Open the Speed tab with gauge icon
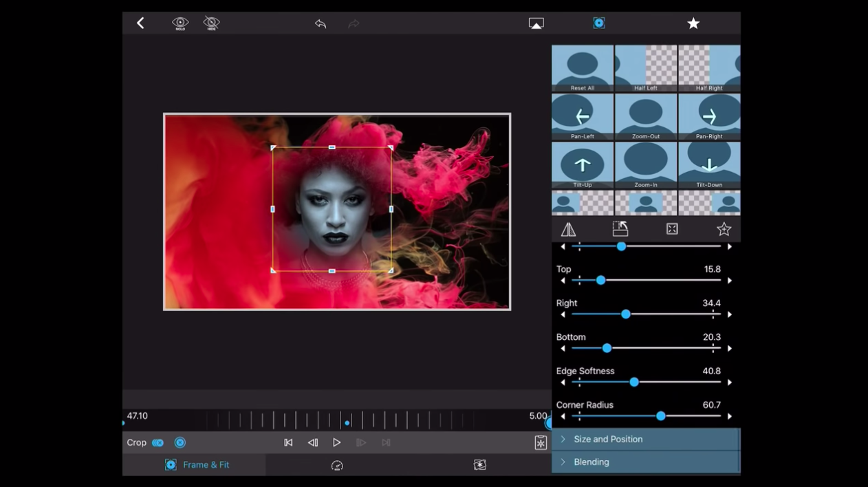This screenshot has width=868, height=487. point(337,466)
